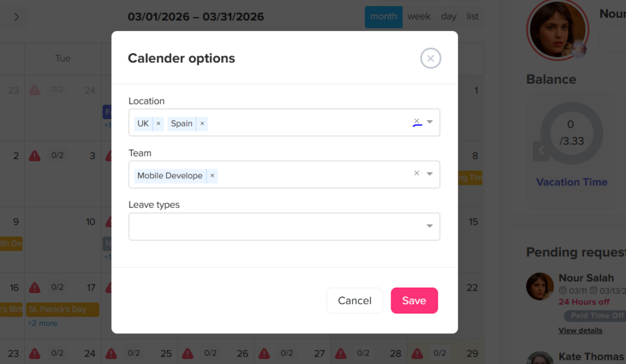Remove the Mobile Develope team tag
Viewport: 626px width, 364px height.
[212, 175]
